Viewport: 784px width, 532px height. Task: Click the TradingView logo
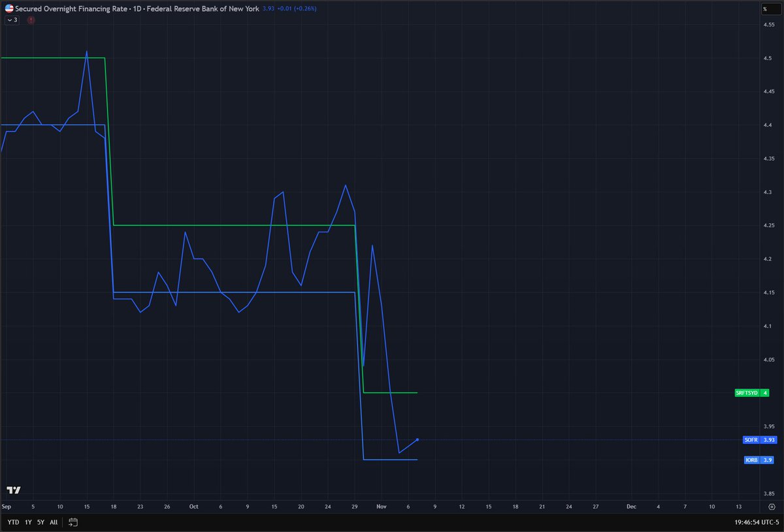pos(14,490)
